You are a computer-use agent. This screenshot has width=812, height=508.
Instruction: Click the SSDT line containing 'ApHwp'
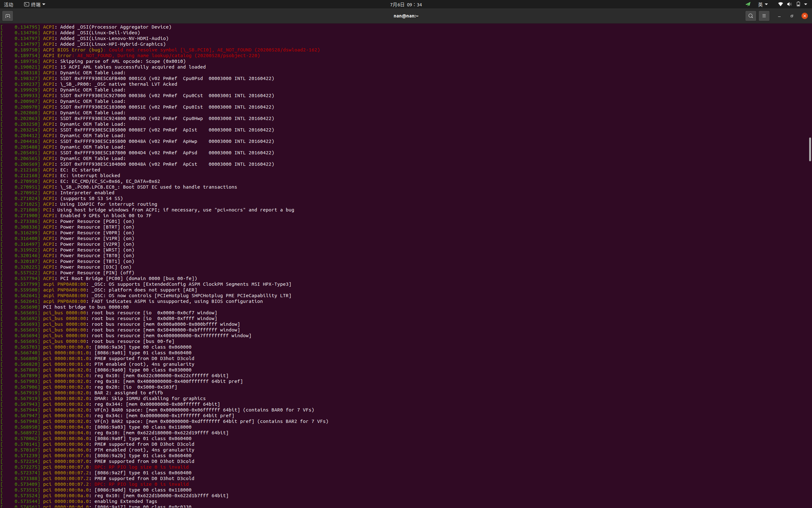coord(138,141)
